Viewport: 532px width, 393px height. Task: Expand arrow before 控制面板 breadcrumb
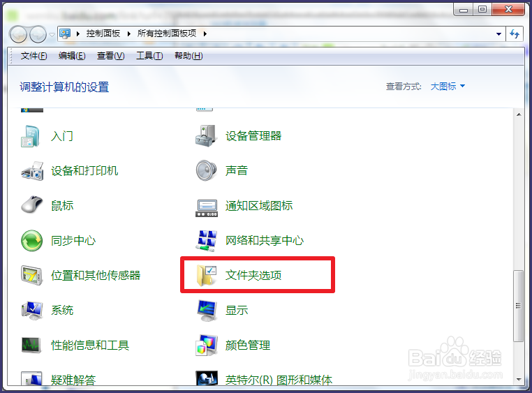point(78,34)
